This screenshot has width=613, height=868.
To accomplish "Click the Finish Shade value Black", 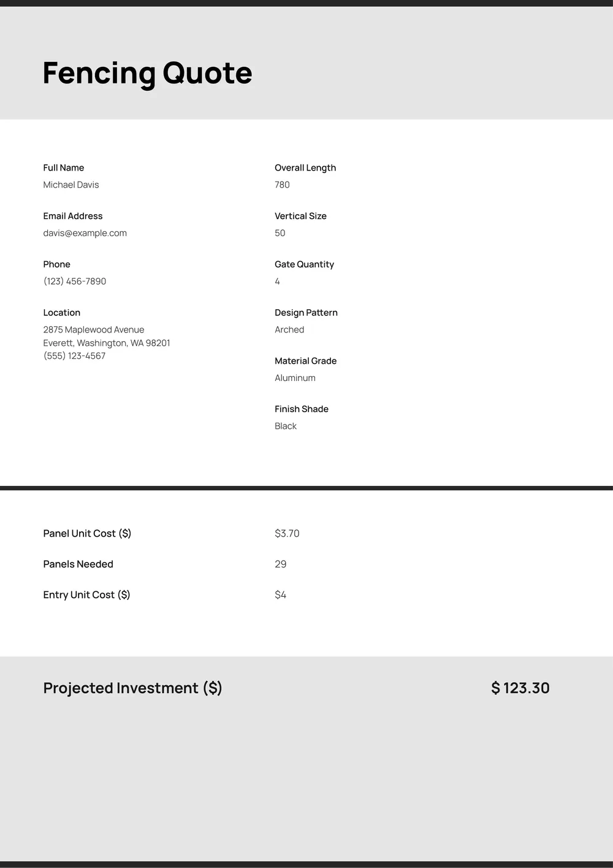I will 286,426.
